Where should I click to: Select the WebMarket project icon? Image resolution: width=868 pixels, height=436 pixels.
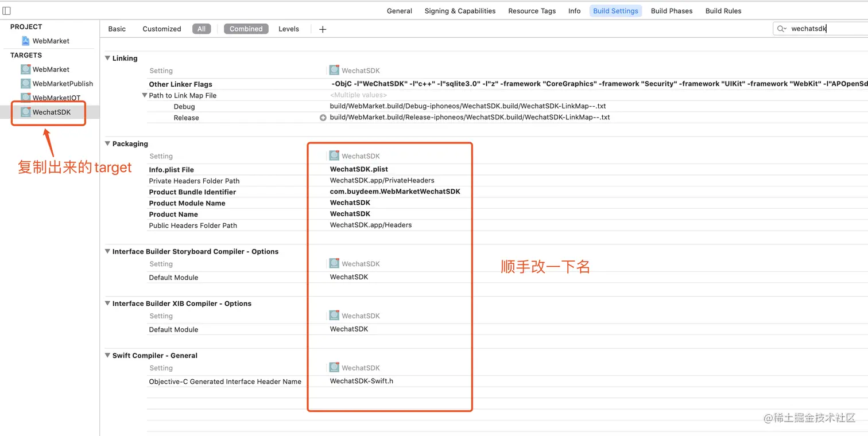(25, 41)
